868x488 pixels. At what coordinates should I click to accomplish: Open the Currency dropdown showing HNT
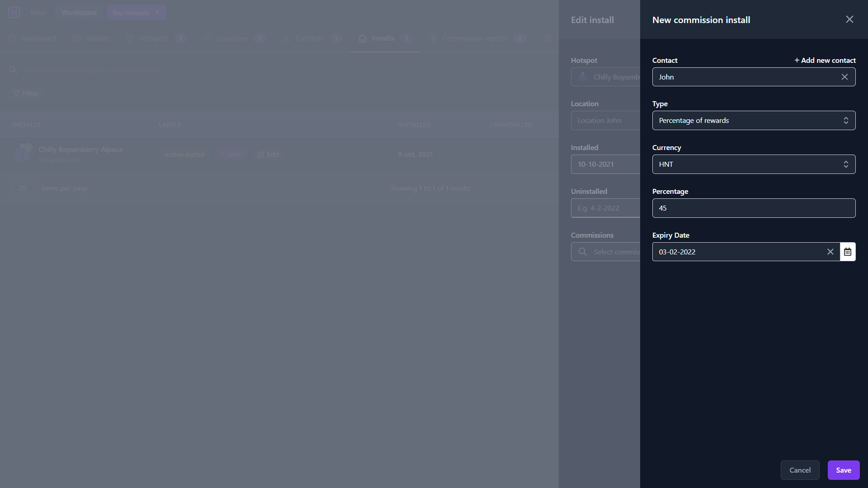(x=754, y=164)
